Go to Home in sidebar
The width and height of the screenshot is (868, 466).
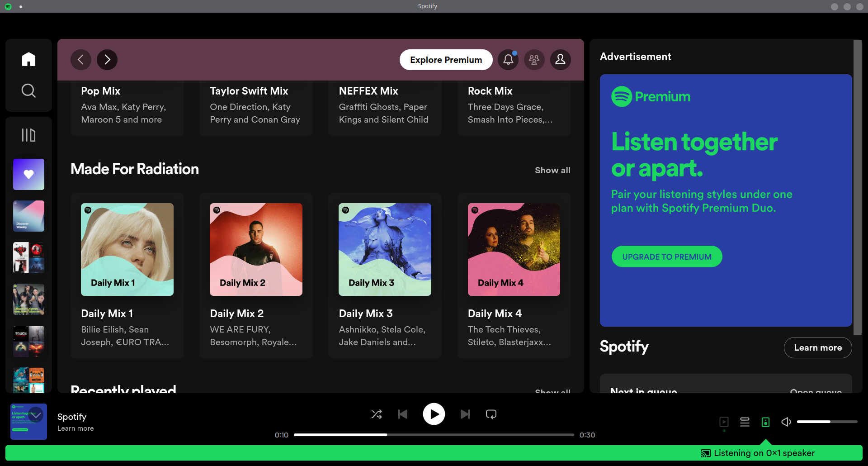point(28,59)
